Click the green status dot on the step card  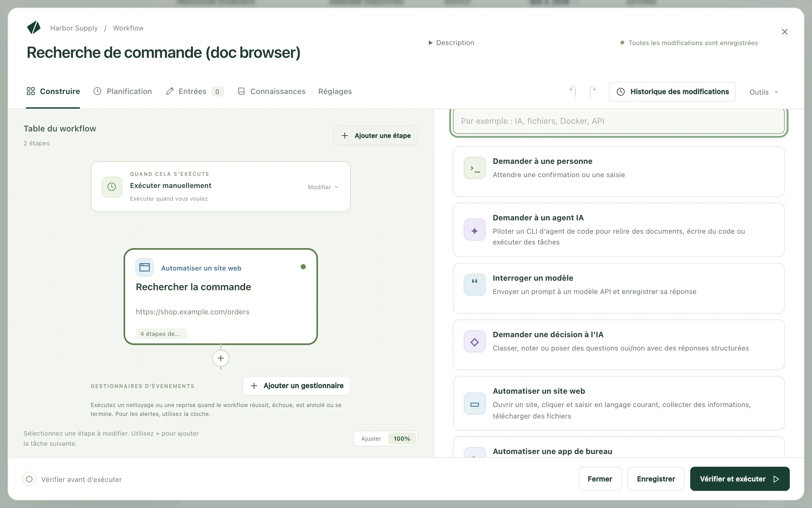click(x=303, y=267)
